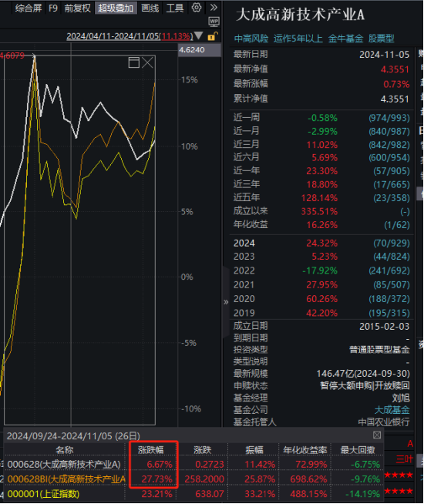Select row 000628BI benchmark
Image resolution: width=424 pixels, height=504 pixels.
tap(193, 479)
